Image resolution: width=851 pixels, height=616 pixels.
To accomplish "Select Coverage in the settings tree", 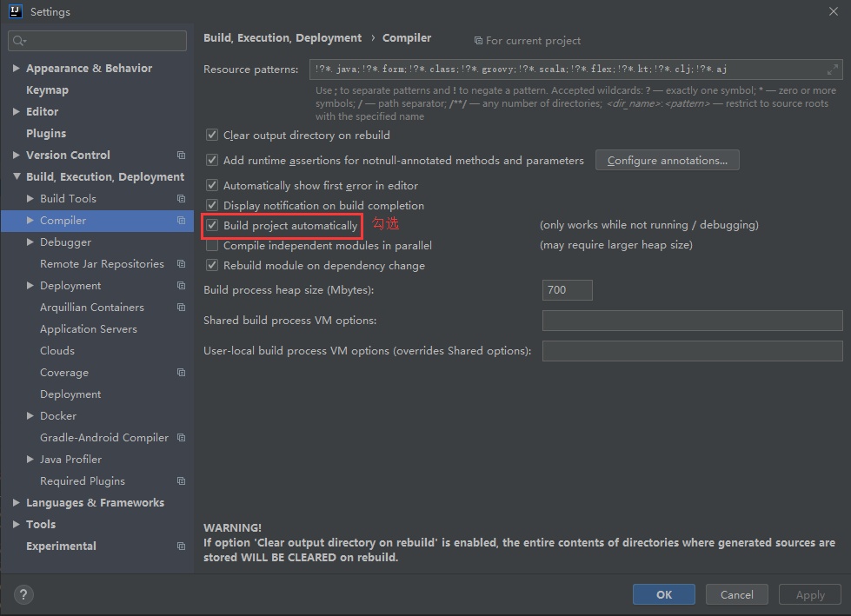I will tap(64, 373).
